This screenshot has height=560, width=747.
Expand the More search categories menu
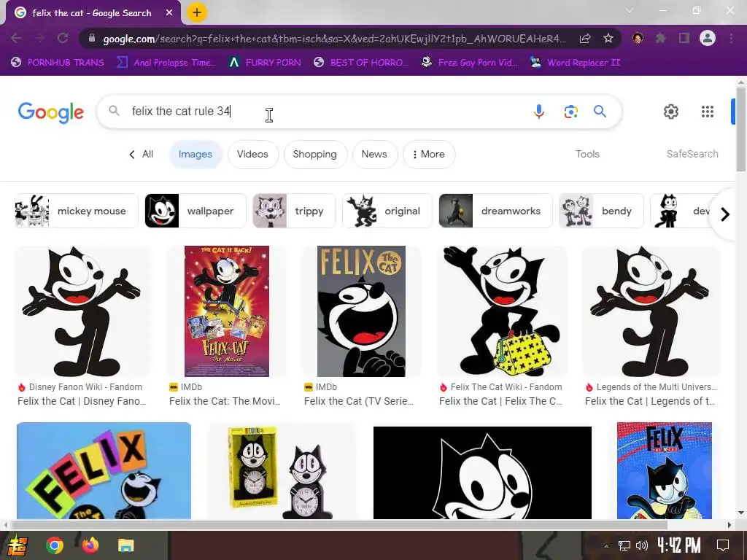429,155
